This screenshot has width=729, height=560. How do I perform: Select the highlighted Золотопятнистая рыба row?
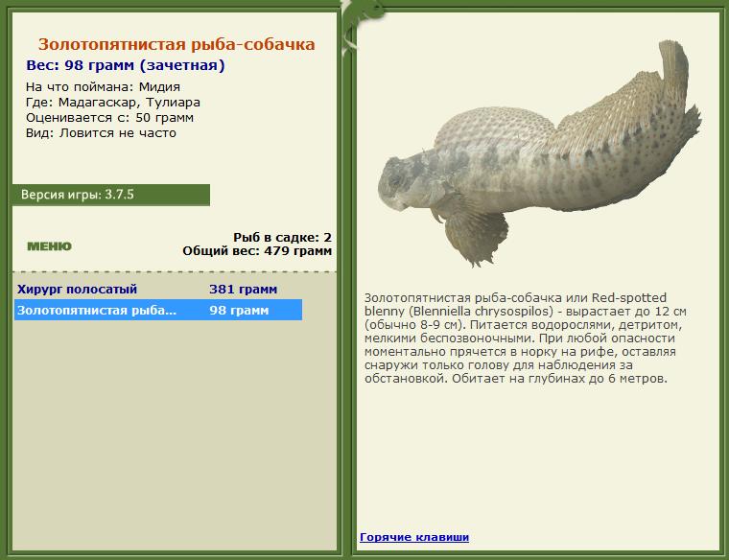pos(158,310)
